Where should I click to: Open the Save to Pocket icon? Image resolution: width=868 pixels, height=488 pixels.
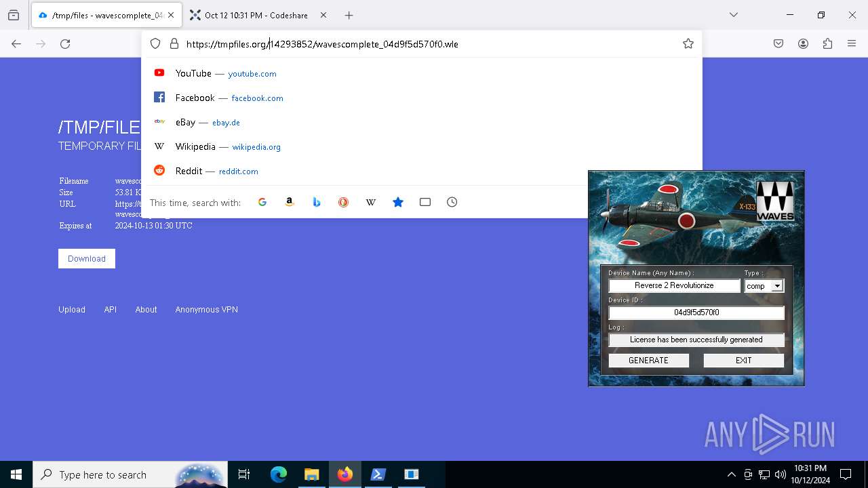(778, 43)
